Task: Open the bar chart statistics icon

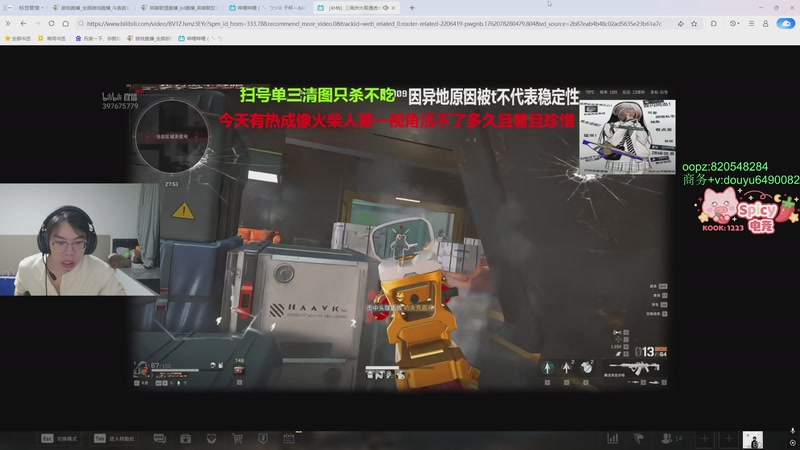Action: [613, 438]
